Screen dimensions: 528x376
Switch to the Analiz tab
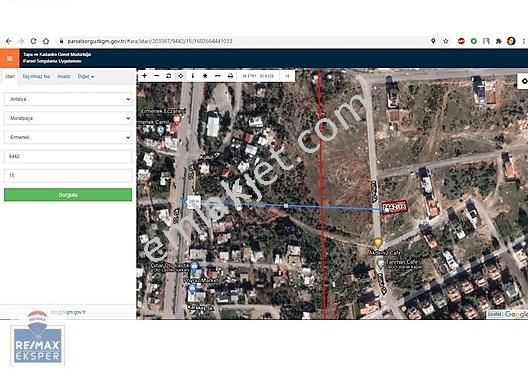[64, 76]
